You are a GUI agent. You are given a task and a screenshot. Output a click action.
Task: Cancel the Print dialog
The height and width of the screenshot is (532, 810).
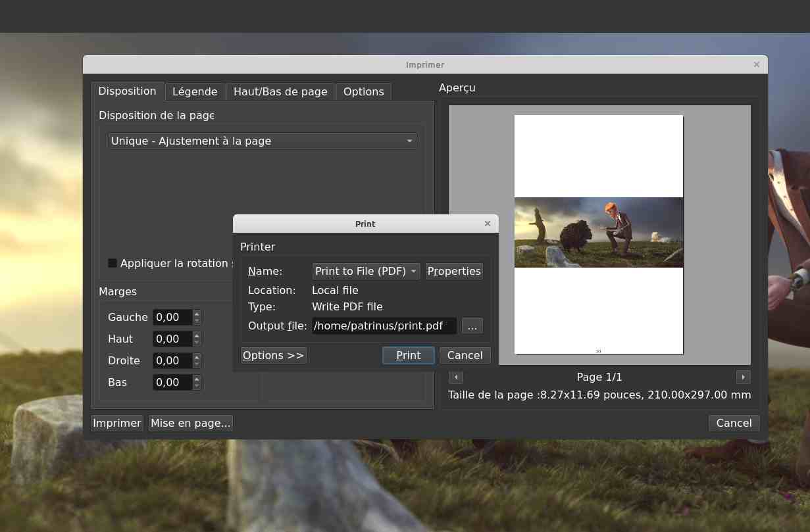point(465,355)
